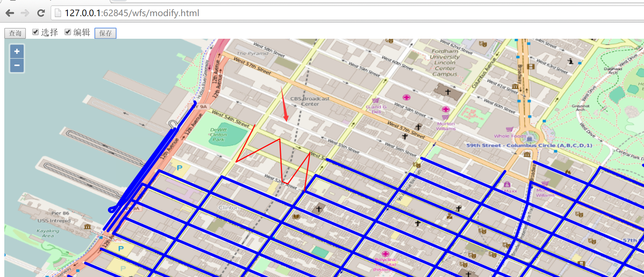Click the museum icon near USS Intrepid

pyautogui.click(x=87, y=227)
